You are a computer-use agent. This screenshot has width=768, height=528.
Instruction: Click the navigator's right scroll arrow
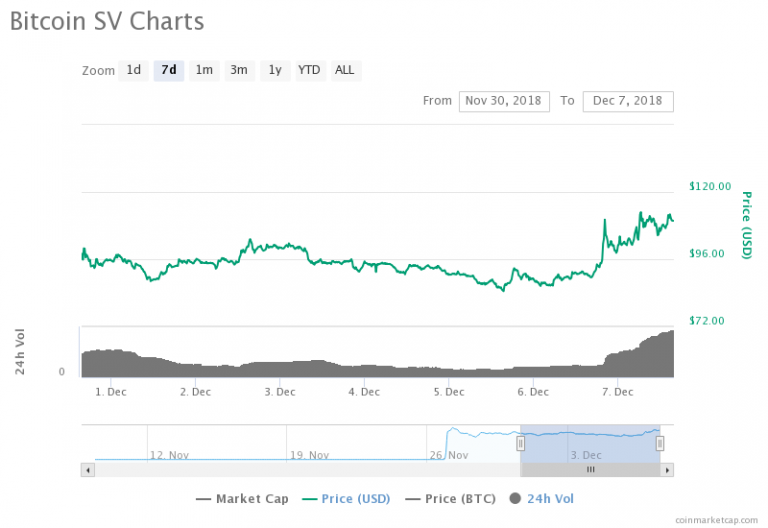coord(667,470)
